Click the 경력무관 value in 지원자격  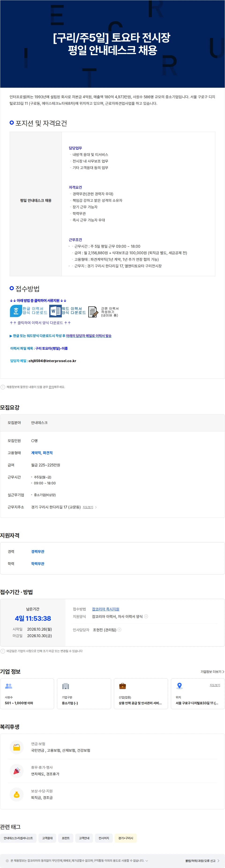coord(37,552)
